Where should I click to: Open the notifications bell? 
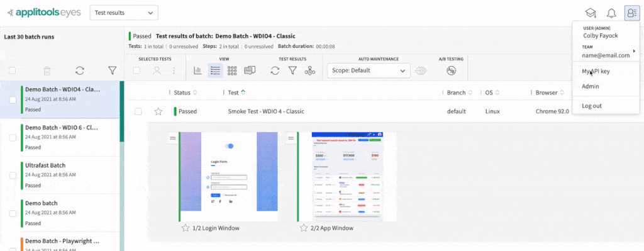pyautogui.click(x=611, y=13)
